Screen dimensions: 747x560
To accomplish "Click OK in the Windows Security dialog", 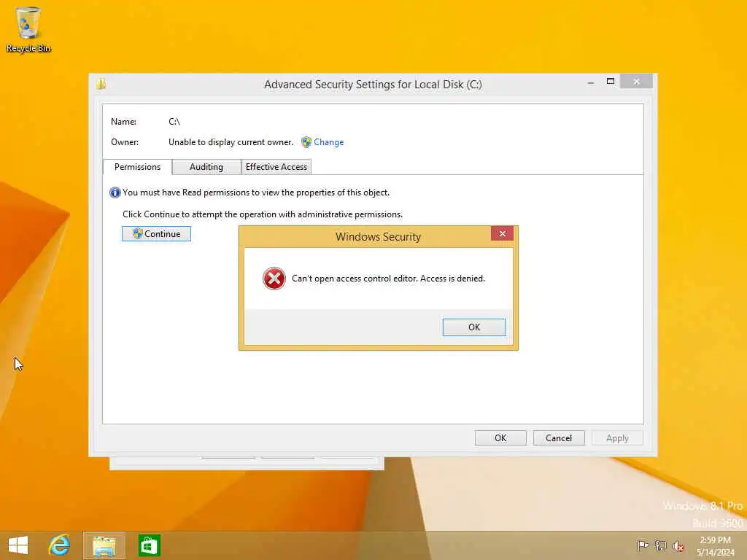I will click(x=473, y=327).
